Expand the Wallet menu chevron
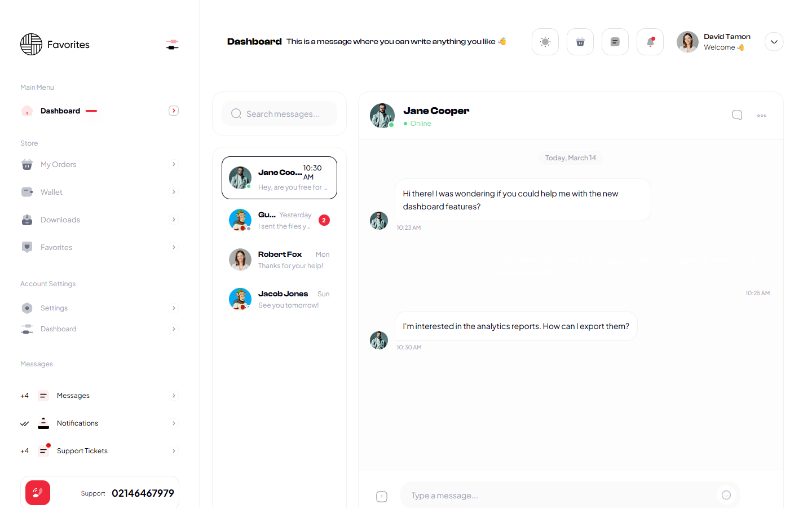 [x=174, y=192]
